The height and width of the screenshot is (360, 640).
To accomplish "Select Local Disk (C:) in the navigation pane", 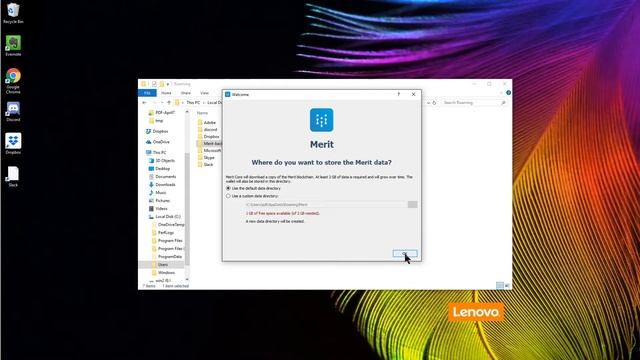I will pos(164,217).
